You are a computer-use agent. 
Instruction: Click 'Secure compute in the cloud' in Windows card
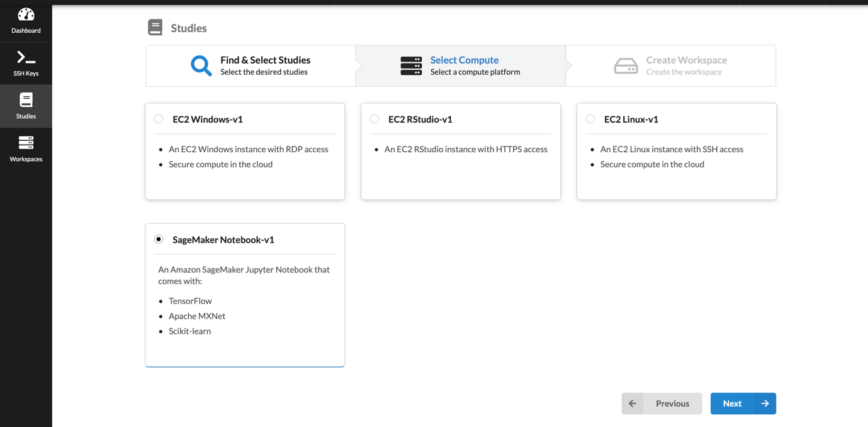220,164
